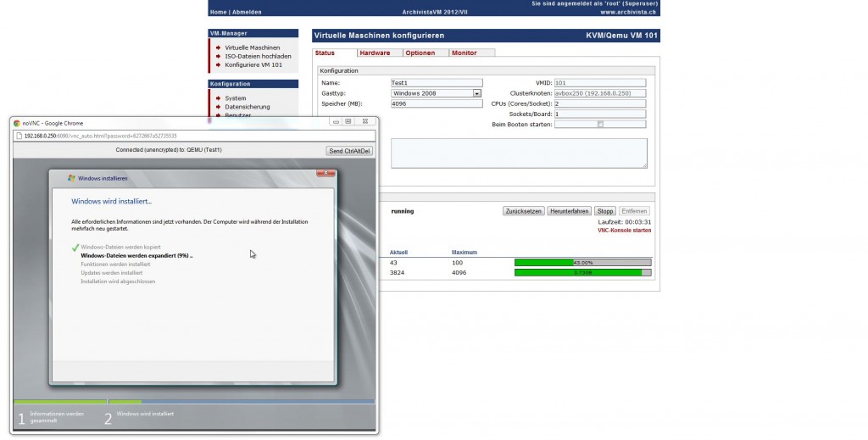868x440 pixels.
Task: Select the Monitor tab
Action: pos(464,53)
